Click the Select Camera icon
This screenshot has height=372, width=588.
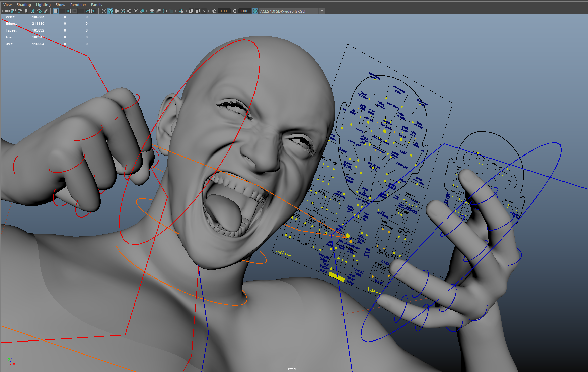[7, 11]
